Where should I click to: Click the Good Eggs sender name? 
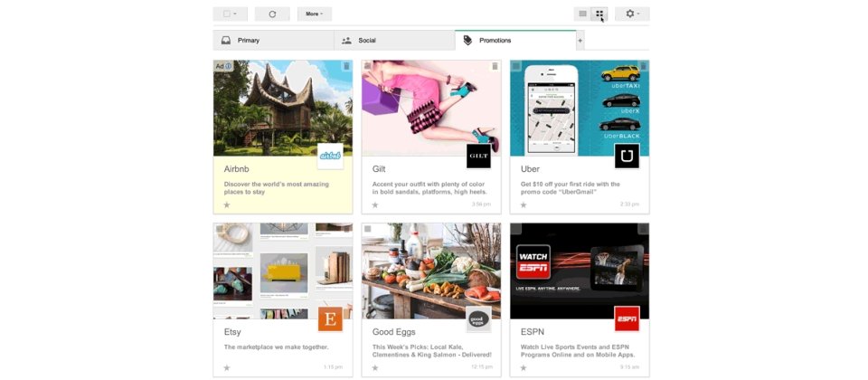pos(393,332)
